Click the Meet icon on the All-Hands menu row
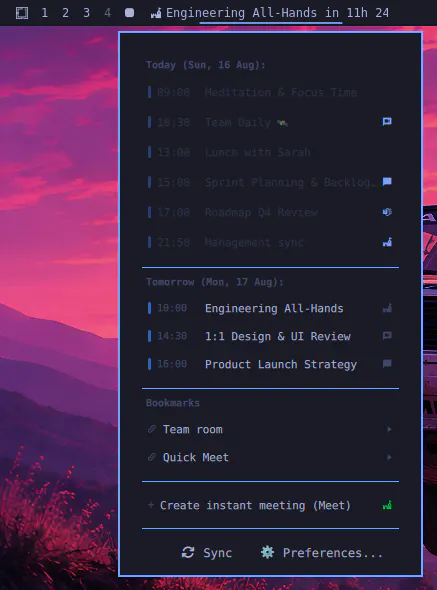 [x=387, y=308]
